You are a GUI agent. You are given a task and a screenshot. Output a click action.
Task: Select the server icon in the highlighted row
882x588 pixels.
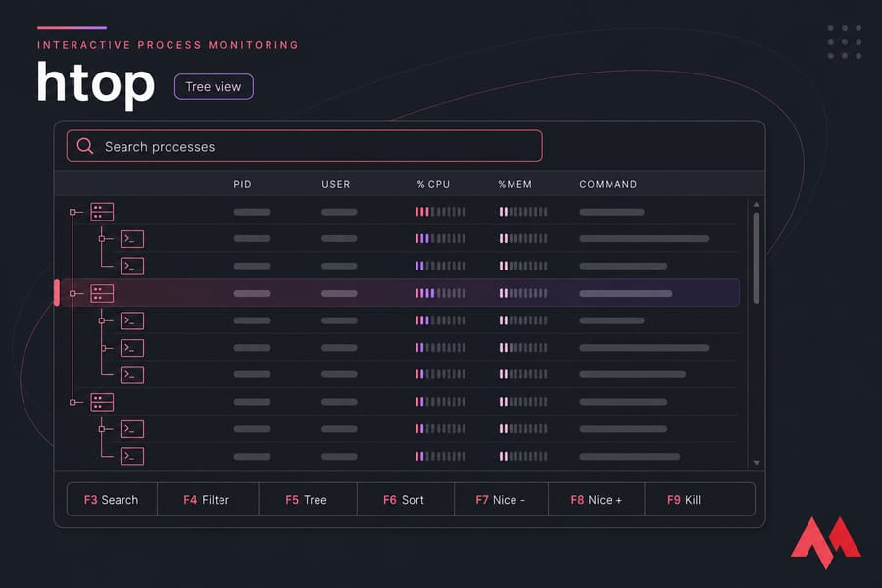(x=102, y=293)
